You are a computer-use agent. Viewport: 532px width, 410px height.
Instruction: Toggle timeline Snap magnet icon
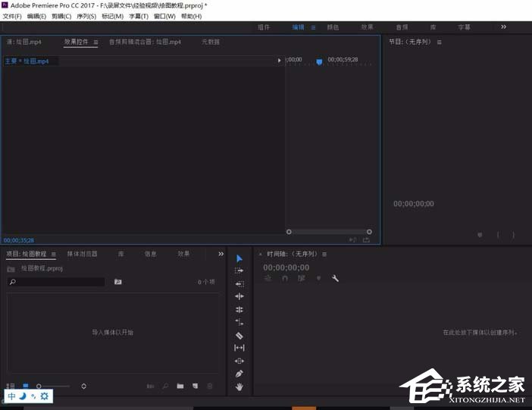point(285,278)
